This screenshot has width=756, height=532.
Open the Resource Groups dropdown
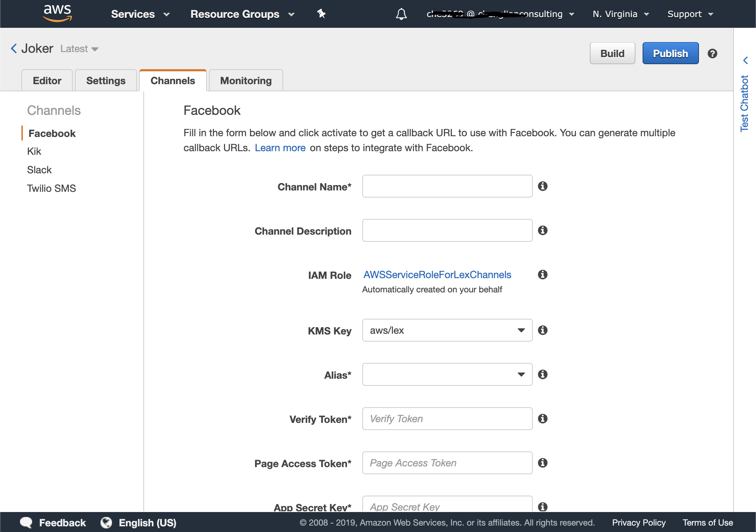pos(242,14)
